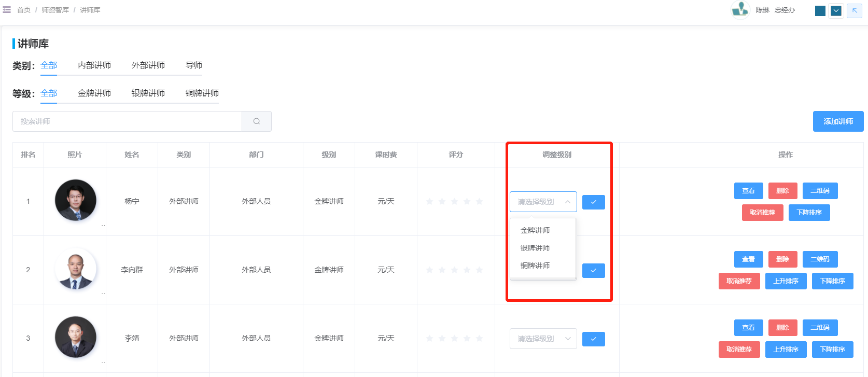
Task: Click the diagonal arrow icon at top right
Action: click(854, 11)
